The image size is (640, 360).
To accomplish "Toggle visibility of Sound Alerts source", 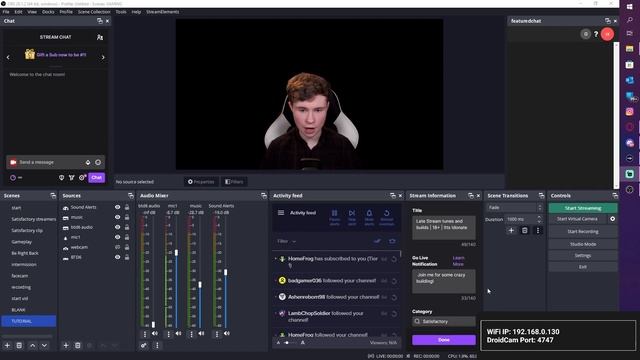I will pos(118,207).
